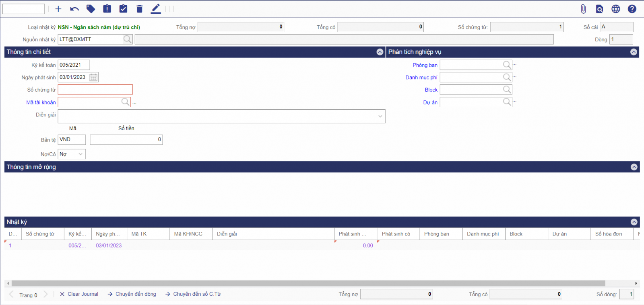Click ellipsis beside Phòng ban field

pos(515,65)
